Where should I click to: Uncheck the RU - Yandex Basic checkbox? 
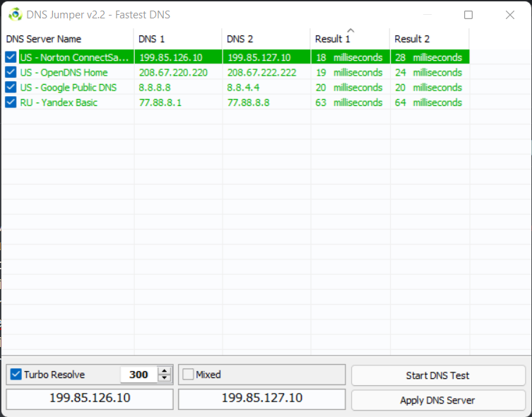(11, 102)
